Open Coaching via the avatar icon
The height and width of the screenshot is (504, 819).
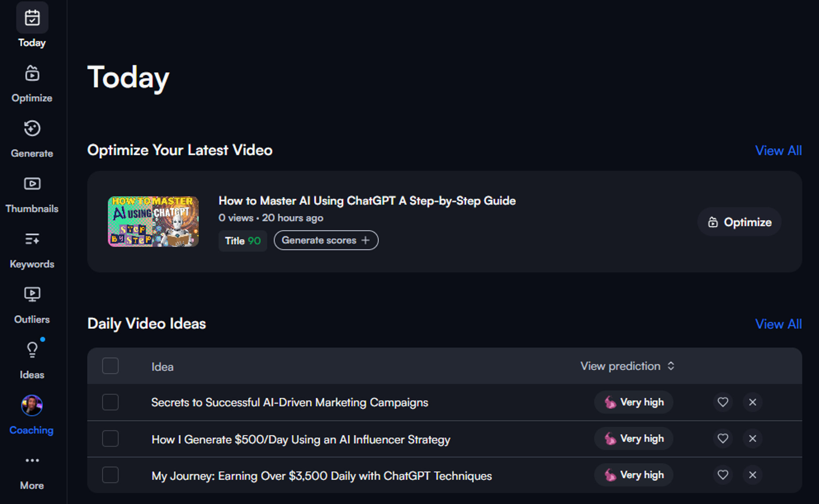click(x=32, y=405)
